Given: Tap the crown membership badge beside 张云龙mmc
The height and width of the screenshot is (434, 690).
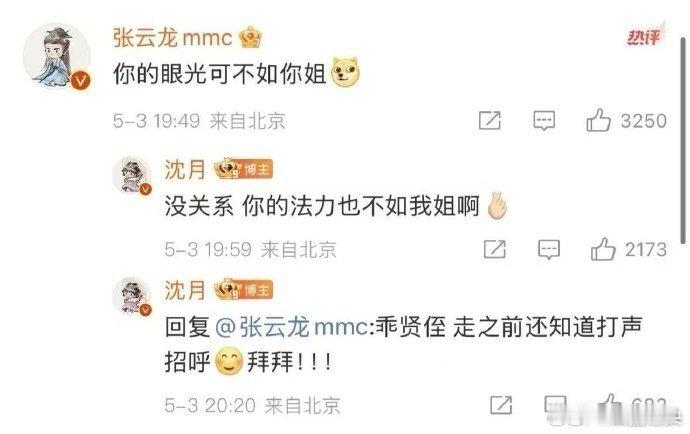Looking at the screenshot, I should point(250,37).
